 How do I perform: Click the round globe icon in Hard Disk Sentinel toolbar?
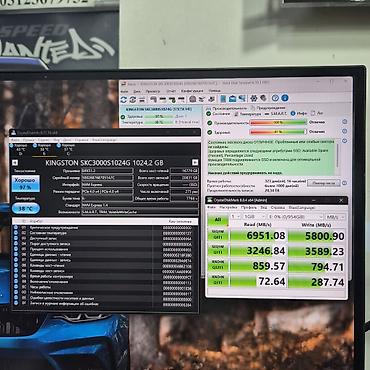193,99
